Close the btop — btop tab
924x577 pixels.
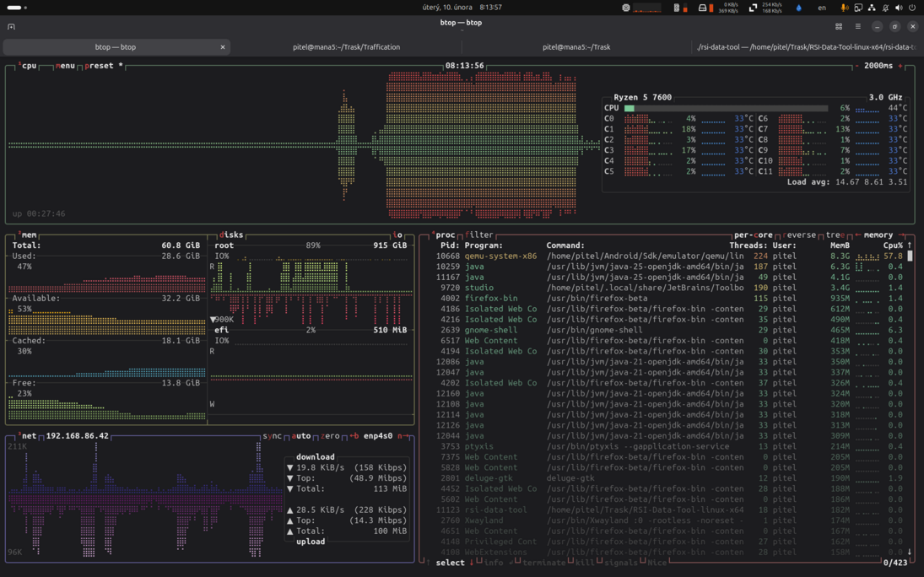click(x=223, y=47)
